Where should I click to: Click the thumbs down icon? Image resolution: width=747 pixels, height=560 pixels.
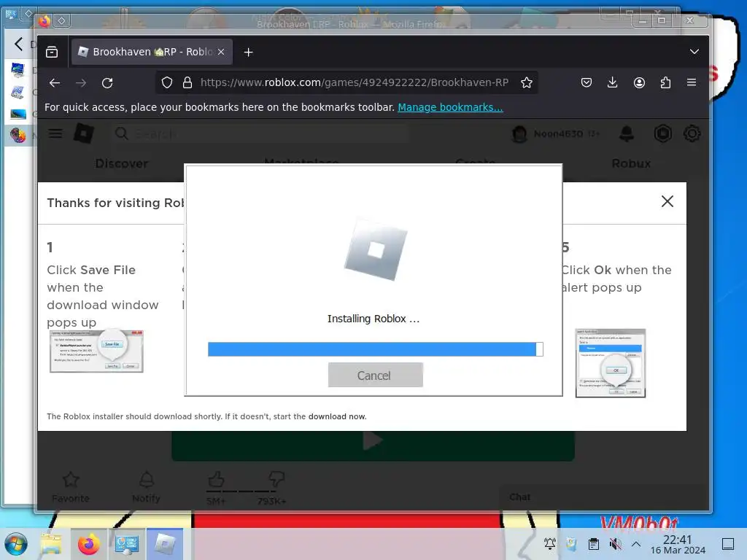[276, 478]
